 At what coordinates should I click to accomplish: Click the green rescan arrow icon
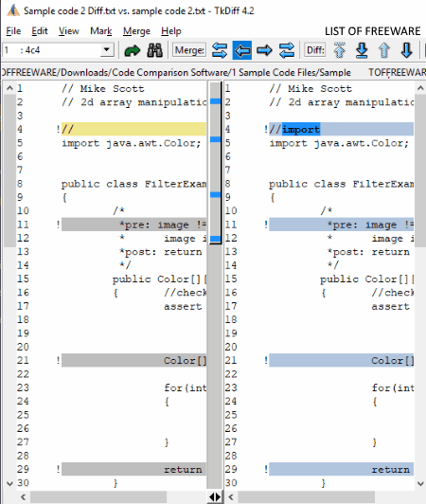click(132, 50)
